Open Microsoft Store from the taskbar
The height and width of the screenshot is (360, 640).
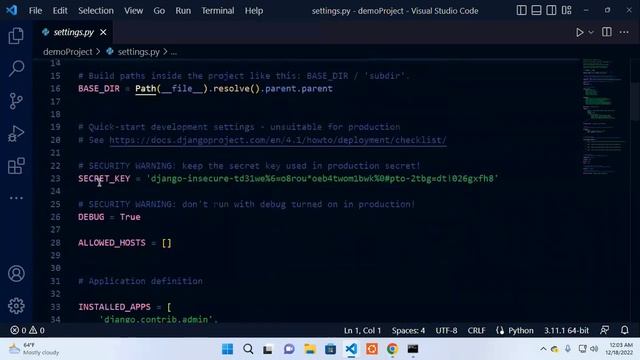[330, 349]
